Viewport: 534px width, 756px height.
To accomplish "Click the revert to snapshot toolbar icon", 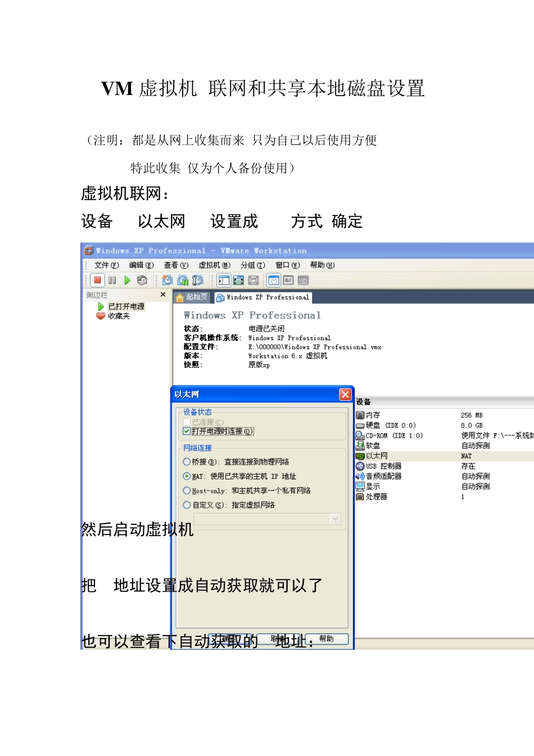I will click(x=183, y=280).
